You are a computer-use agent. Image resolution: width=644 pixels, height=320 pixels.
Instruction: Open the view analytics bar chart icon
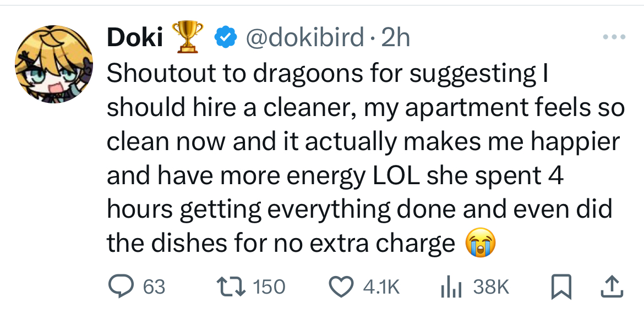(451, 286)
